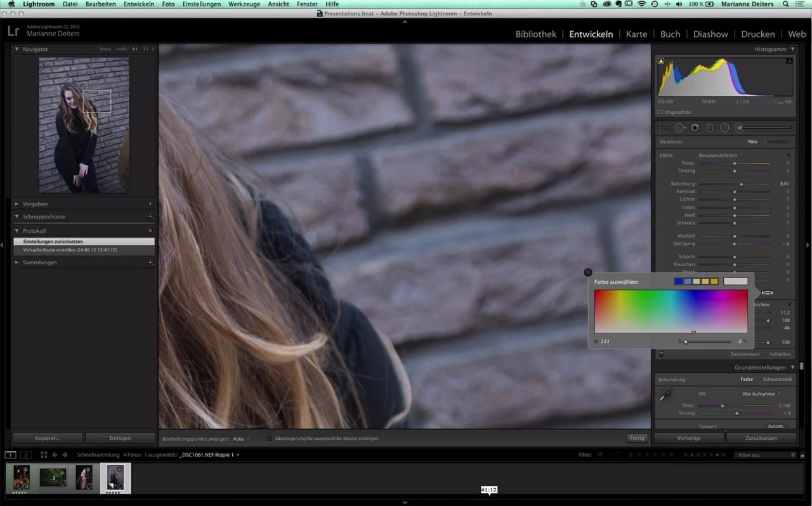812x506 pixels.
Task: Activate the Red Eye Correction tool
Action: pos(695,128)
